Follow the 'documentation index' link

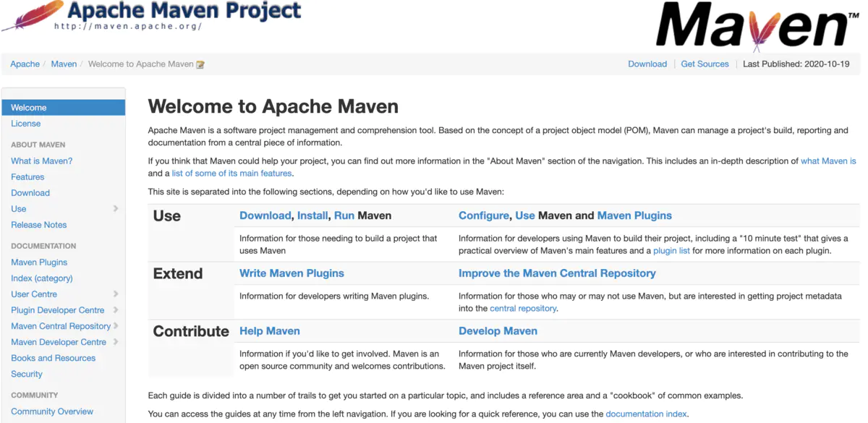click(647, 414)
